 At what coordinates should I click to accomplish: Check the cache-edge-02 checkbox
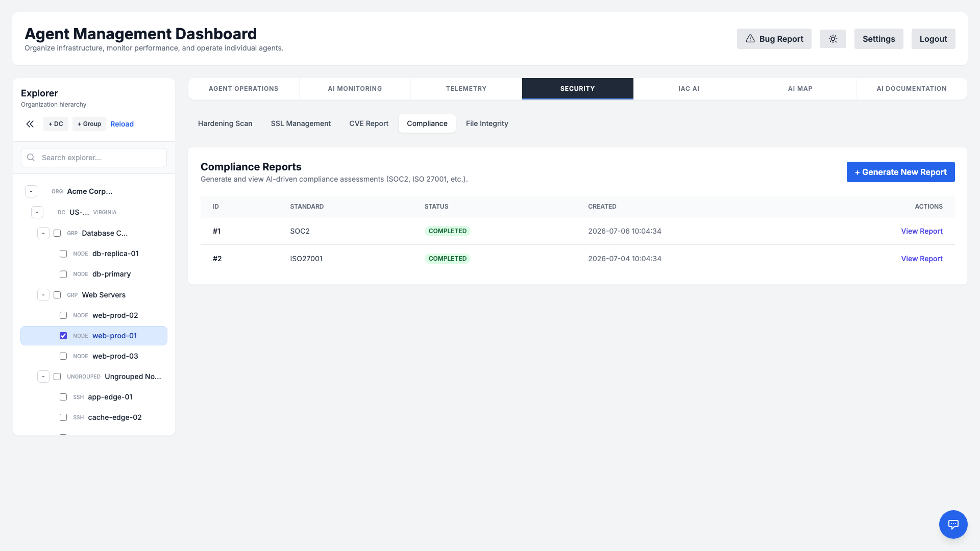pyautogui.click(x=63, y=417)
